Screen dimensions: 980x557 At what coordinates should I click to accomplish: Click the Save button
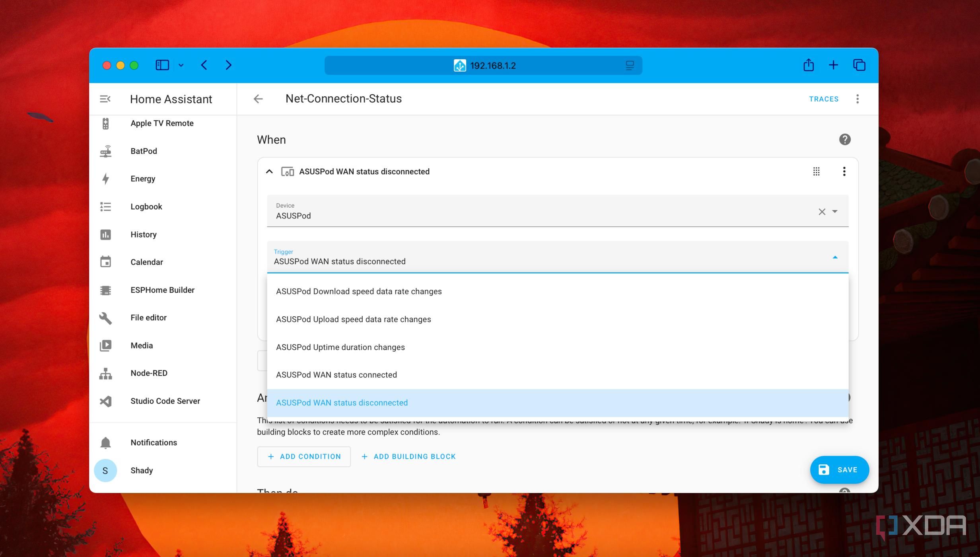[839, 470]
